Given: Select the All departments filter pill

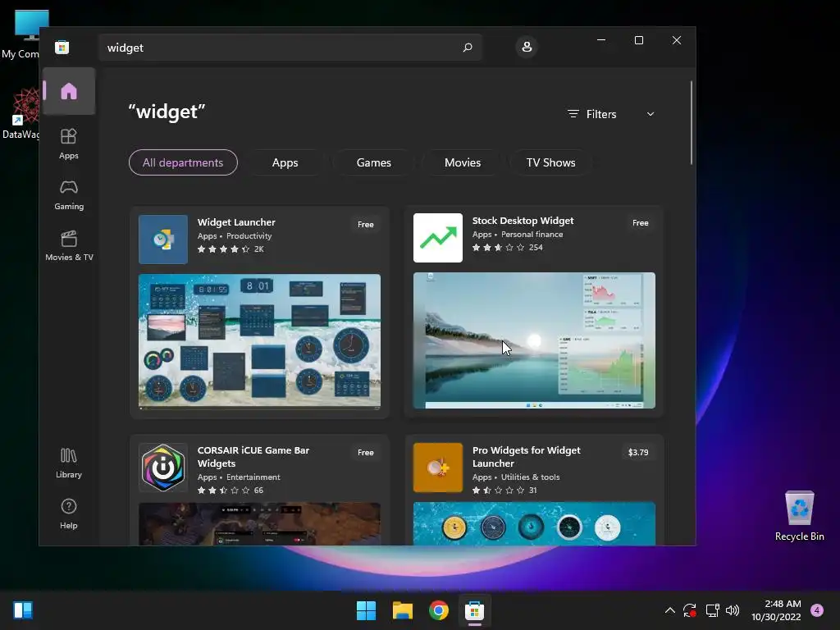Looking at the screenshot, I should [183, 162].
